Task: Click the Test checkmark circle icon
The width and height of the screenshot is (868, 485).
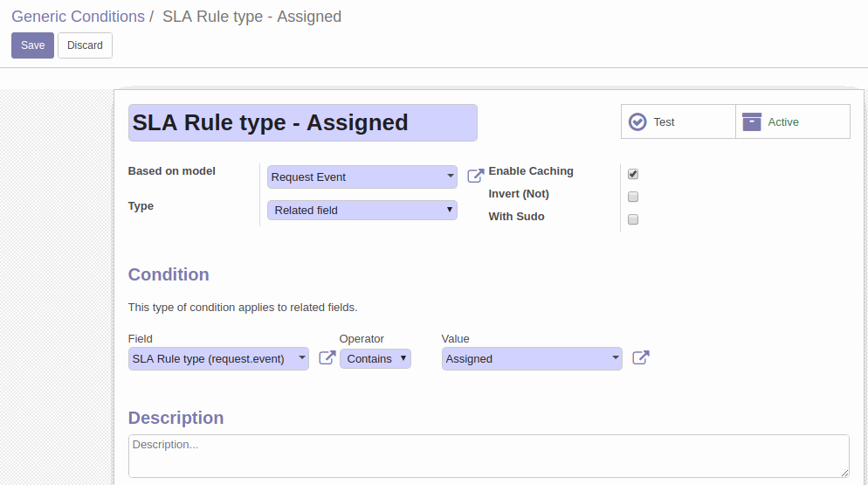Action: (x=637, y=122)
